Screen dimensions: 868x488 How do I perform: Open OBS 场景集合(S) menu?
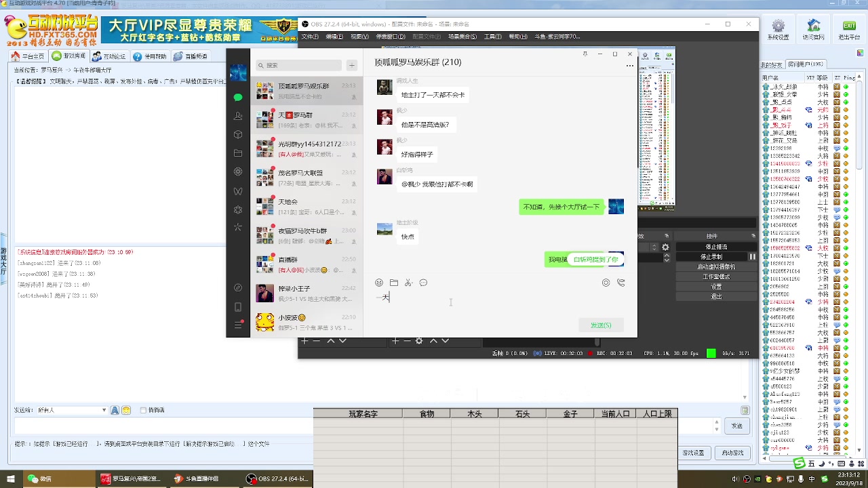click(x=462, y=37)
